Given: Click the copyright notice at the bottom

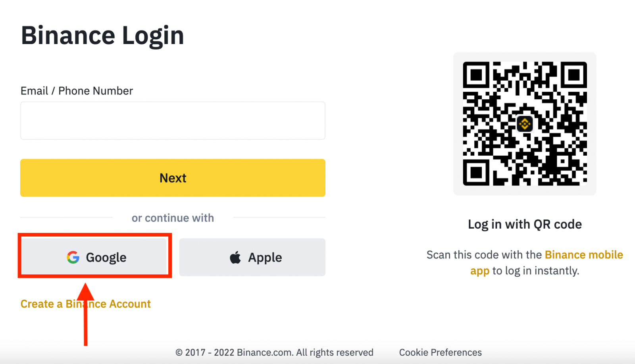Looking at the screenshot, I should tap(275, 352).
